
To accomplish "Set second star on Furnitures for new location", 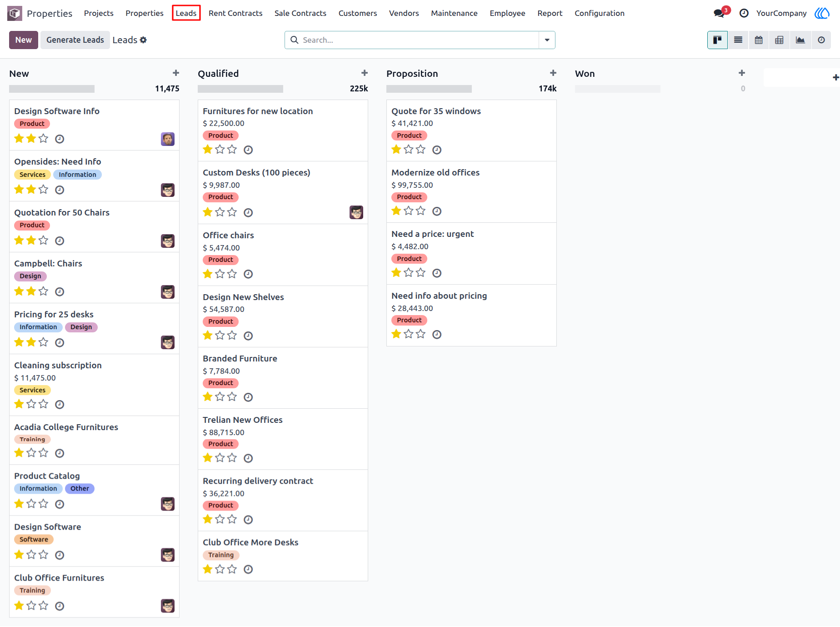I will (x=220, y=150).
